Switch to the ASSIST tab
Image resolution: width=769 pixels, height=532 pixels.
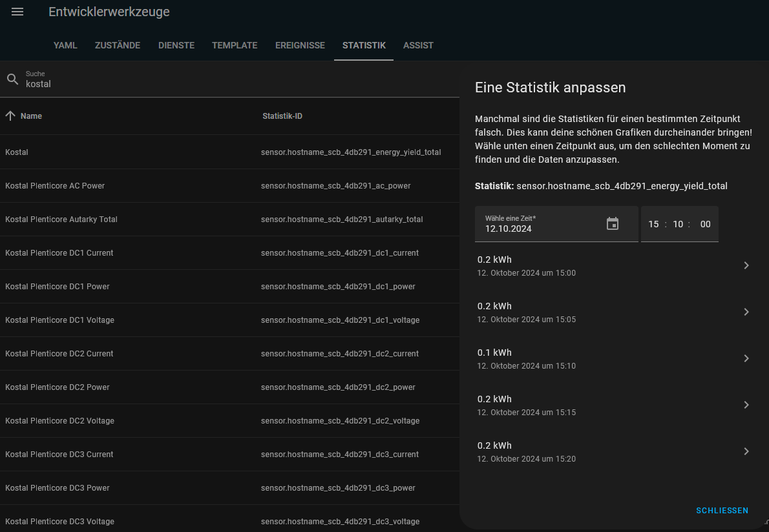point(418,46)
